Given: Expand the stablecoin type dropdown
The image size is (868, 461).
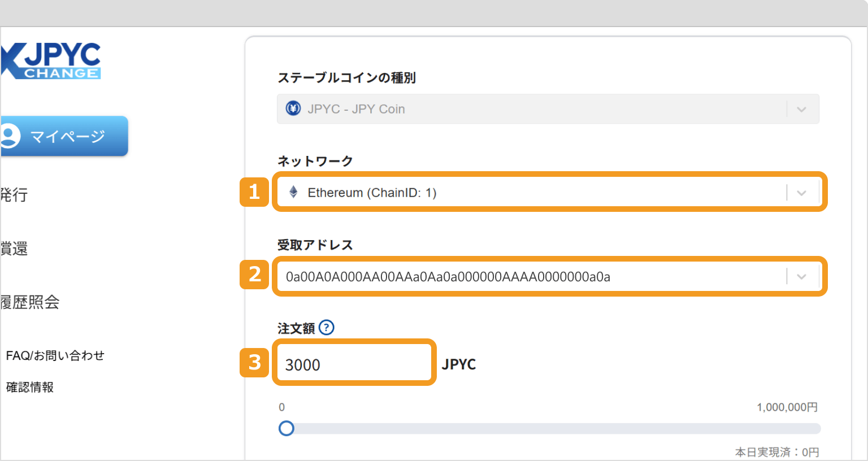Looking at the screenshot, I should (802, 108).
